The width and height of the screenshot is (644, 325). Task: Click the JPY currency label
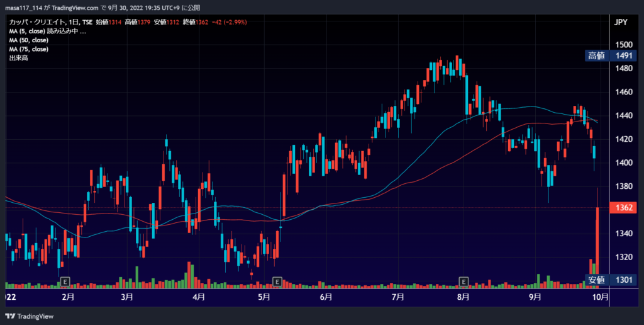coord(621,23)
